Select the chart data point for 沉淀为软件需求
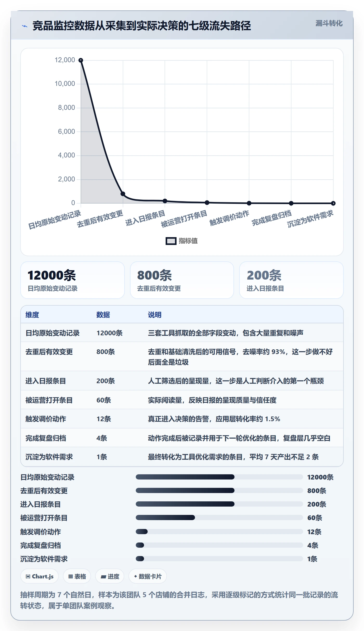Viewport: 364px width, 631px height. (x=333, y=203)
